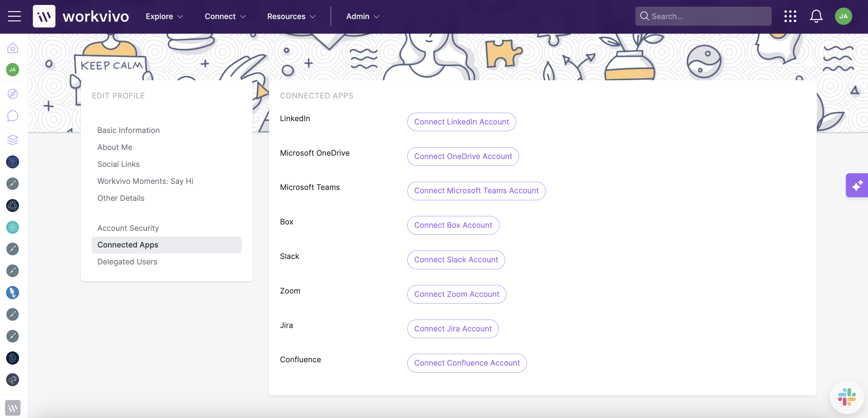The image size is (868, 418).
Task: Open the ID badge space icon in the sidebar
Action: point(12,162)
